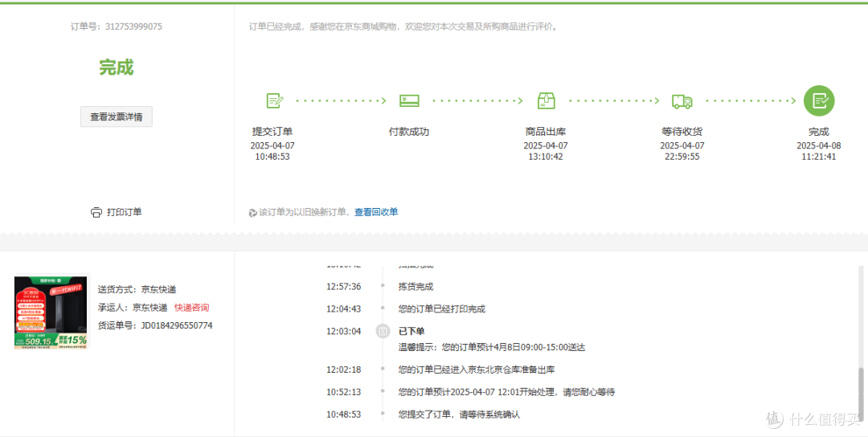
Task: Click the 2025-04-08 11:21:41 completion time
Action: click(x=819, y=151)
